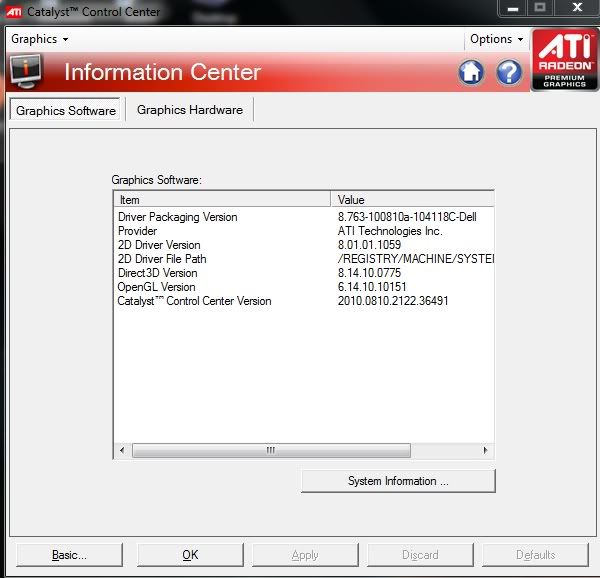
Task: Click the Discard button
Action: (420, 555)
